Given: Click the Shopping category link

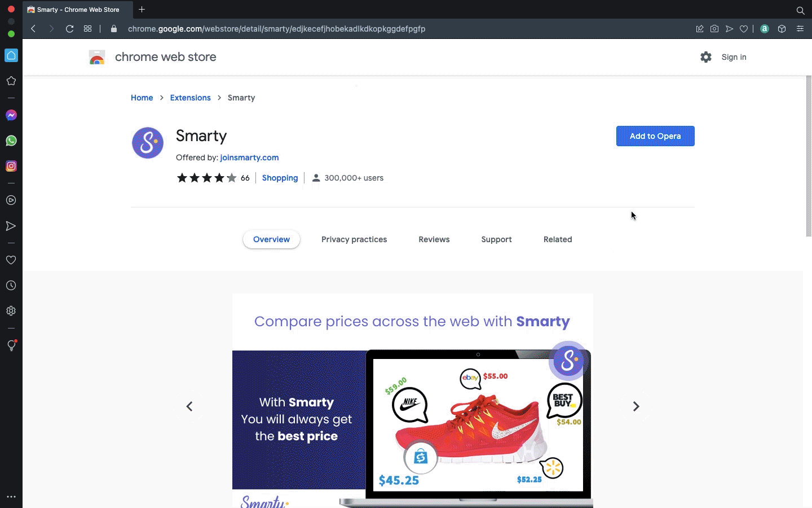Looking at the screenshot, I should tap(280, 178).
